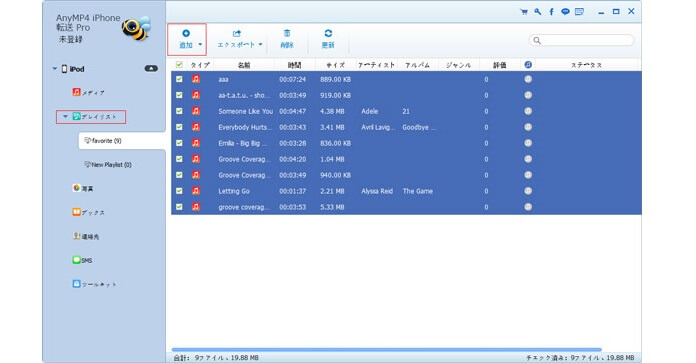This screenshot has height=363, width=696.
Task: Collapse the Playlist (プレイリスト) tree node
Action: coord(65,117)
